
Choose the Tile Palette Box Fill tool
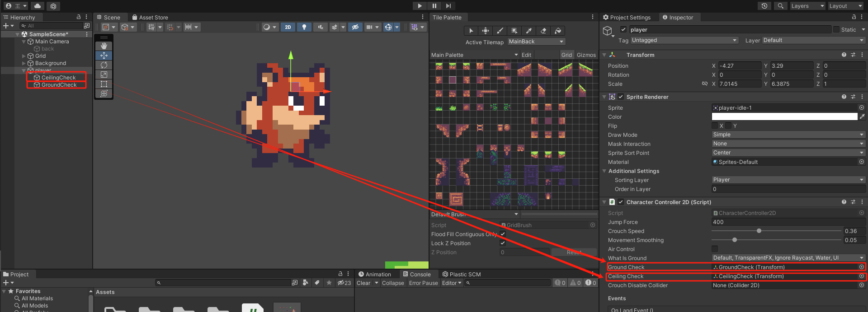tap(514, 31)
